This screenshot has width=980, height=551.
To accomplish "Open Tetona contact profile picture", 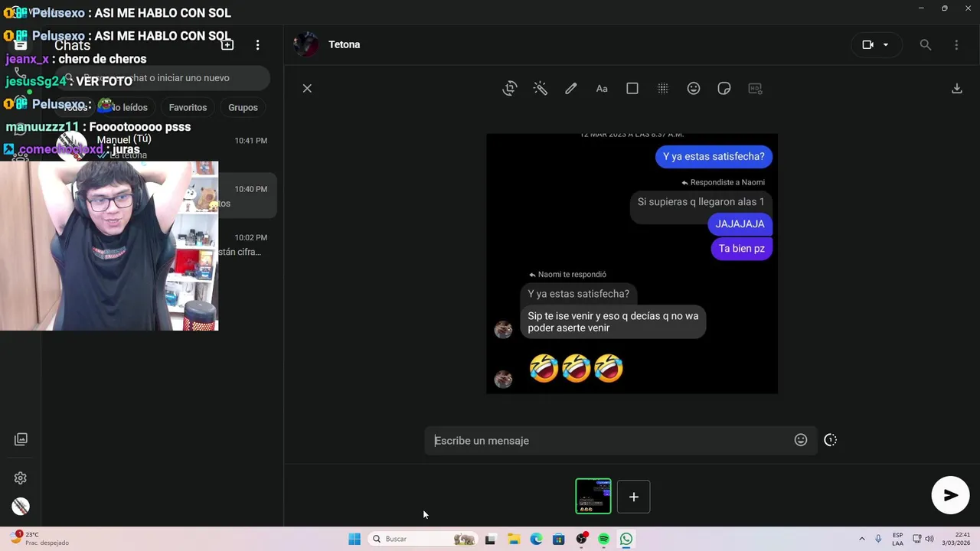I will (306, 44).
